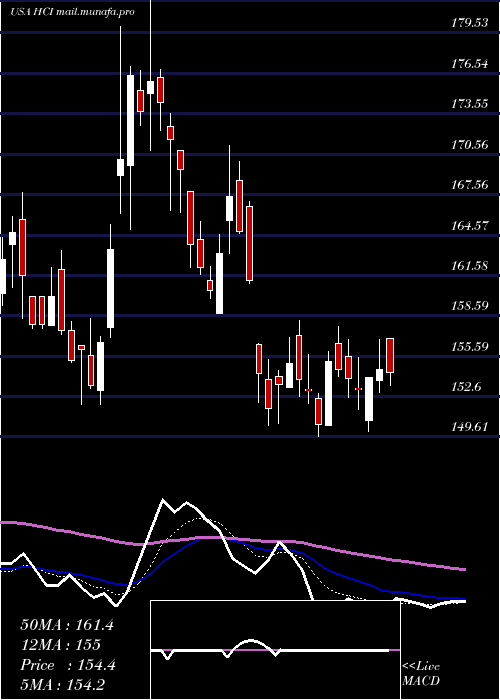The image size is (500, 700).
Task: Click the 161.58 price axis label
Action: [x=469, y=266]
